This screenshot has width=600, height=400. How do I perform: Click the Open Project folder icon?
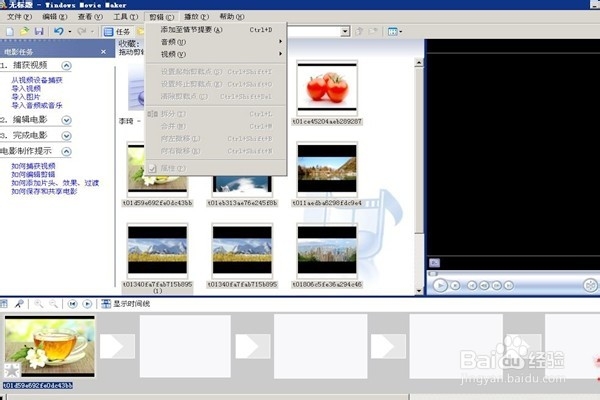[x=24, y=31]
